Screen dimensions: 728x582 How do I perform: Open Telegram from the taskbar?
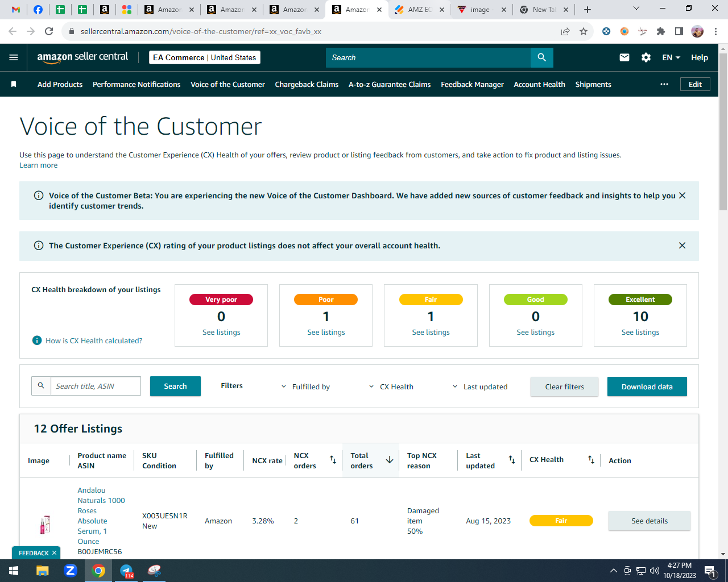(126, 571)
